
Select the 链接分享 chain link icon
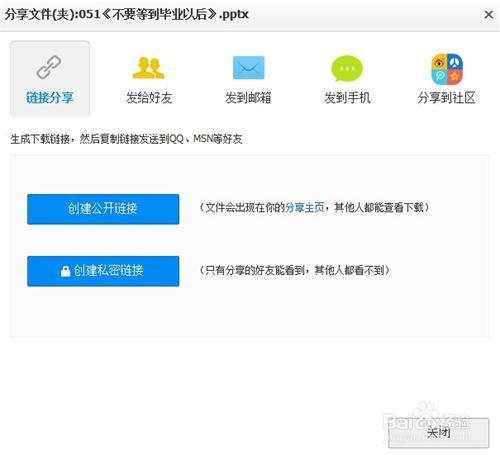(49, 67)
